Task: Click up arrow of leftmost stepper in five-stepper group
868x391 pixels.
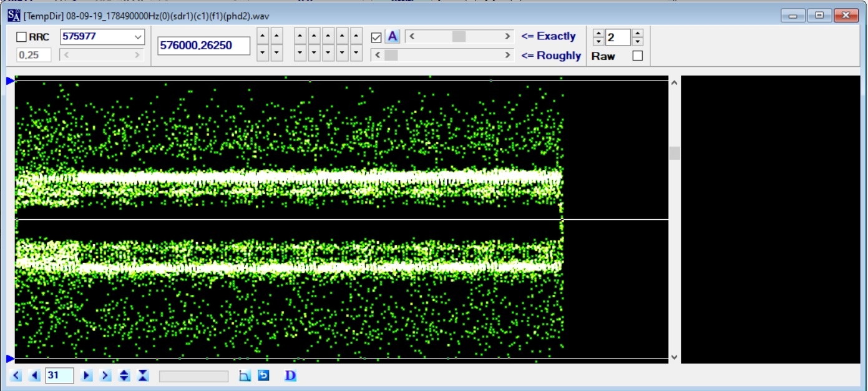Action: coord(300,36)
